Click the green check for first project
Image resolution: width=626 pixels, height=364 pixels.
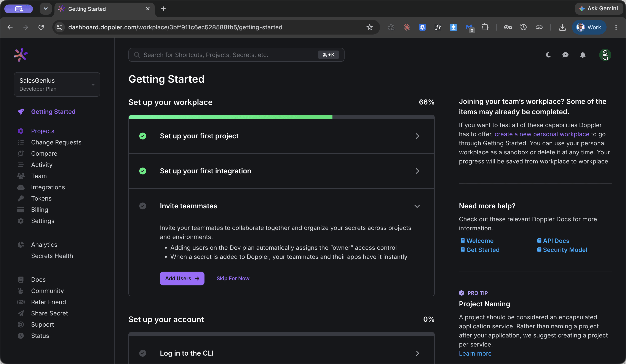(x=143, y=136)
